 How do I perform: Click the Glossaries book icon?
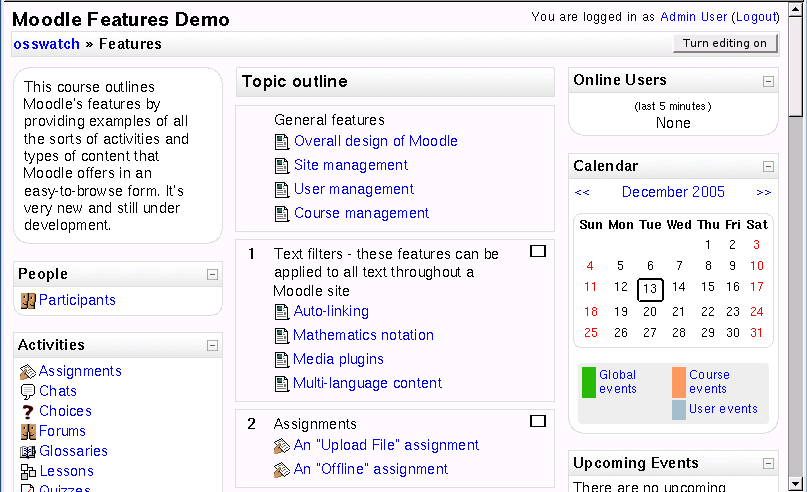(28, 452)
